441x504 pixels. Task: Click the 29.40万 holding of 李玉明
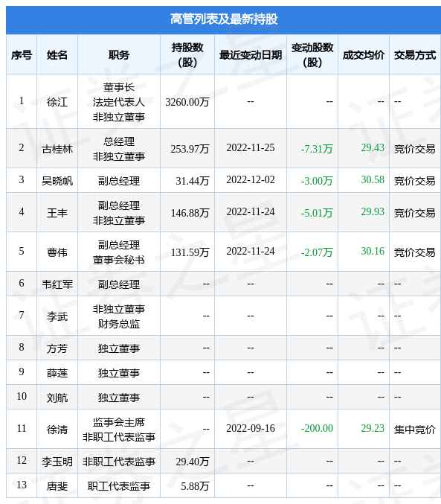tap(193, 462)
